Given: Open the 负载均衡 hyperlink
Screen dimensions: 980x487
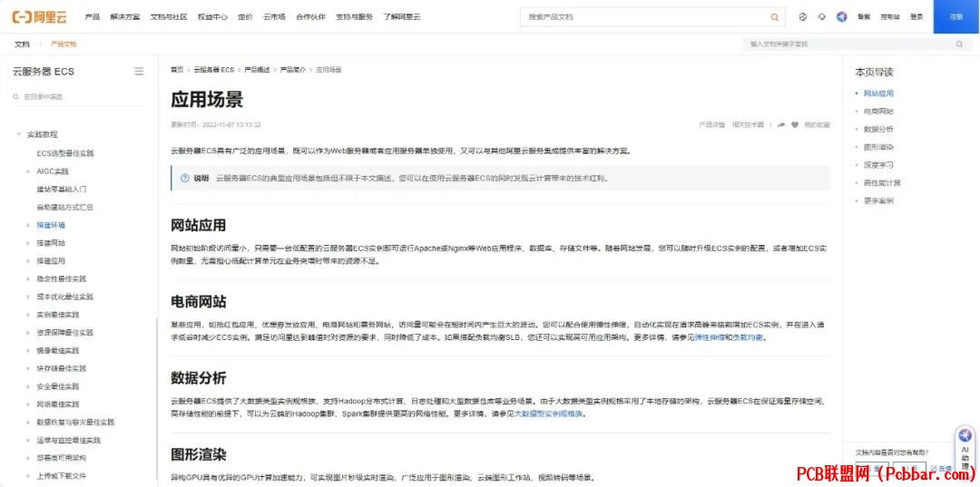Looking at the screenshot, I should pos(748,337).
